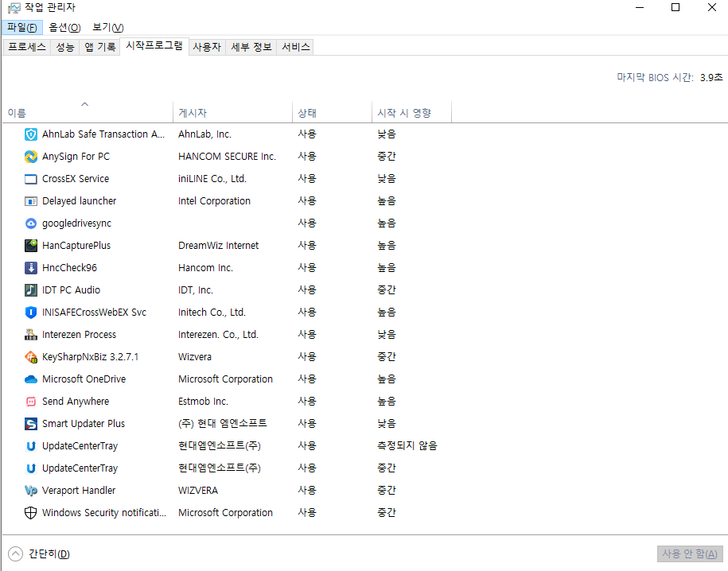Click publisher DreamWiz Internet
728x571 pixels.
[x=218, y=246]
